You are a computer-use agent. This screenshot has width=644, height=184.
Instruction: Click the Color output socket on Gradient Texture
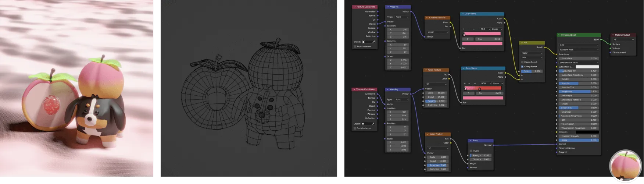pyautogui.click(x=451, y=22)
